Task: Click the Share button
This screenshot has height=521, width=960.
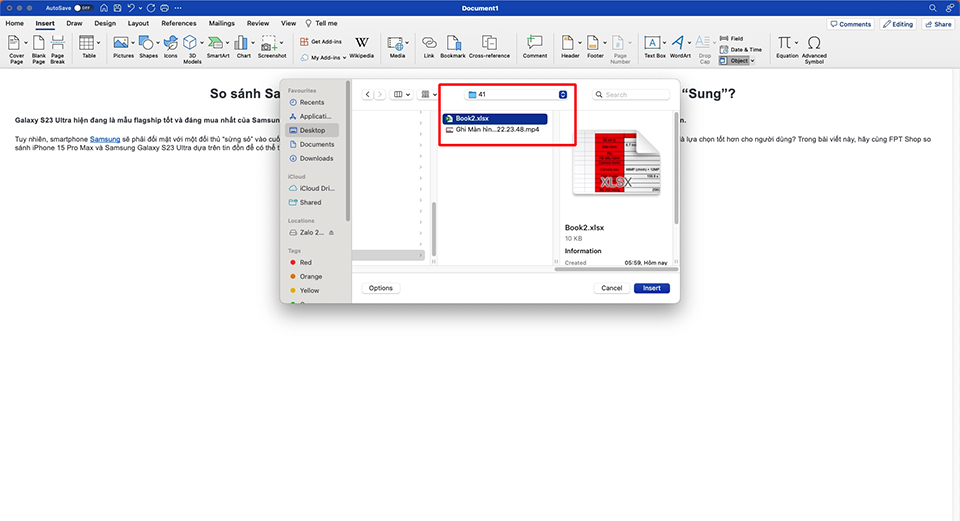Action: point(938,24)
